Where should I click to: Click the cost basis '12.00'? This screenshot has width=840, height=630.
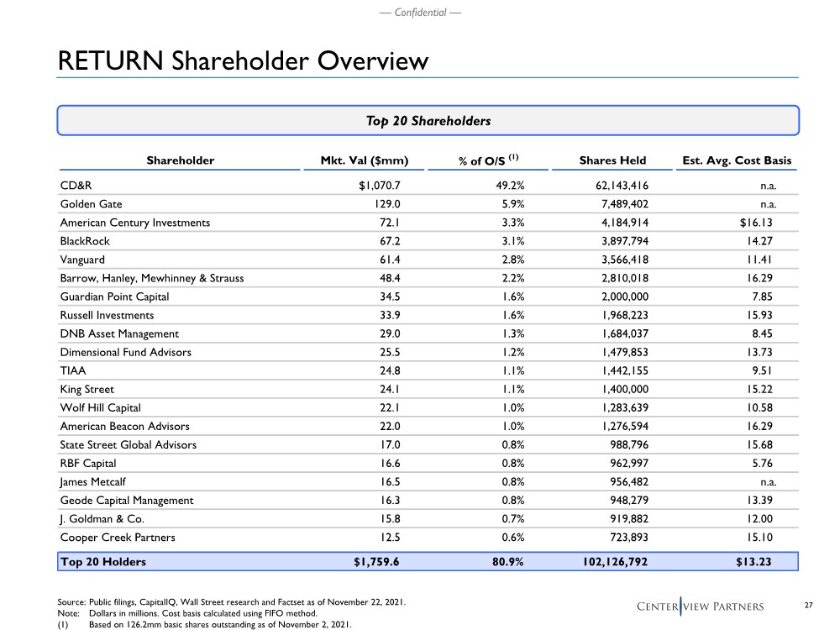(x=759, y=518)
